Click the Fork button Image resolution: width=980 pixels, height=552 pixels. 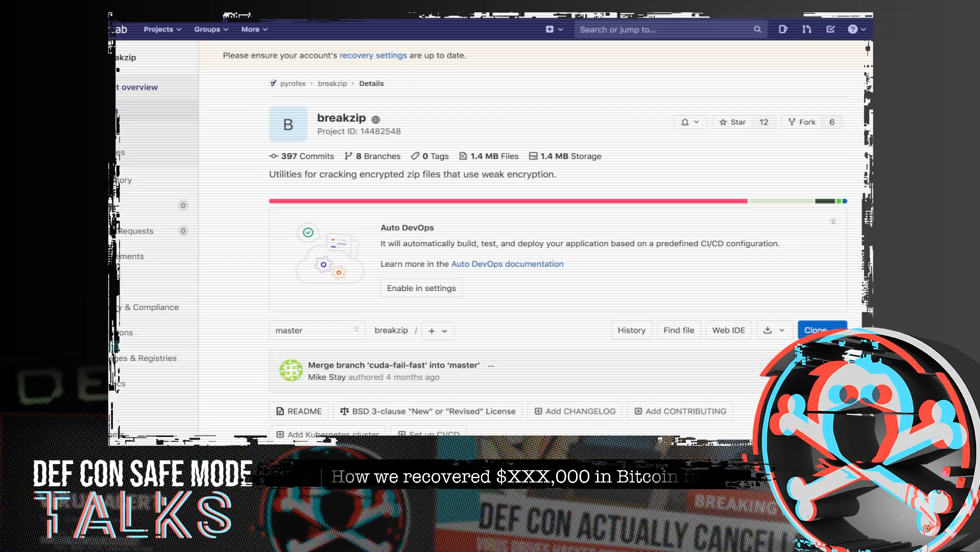pyautogui.click(x=802, y=122)
